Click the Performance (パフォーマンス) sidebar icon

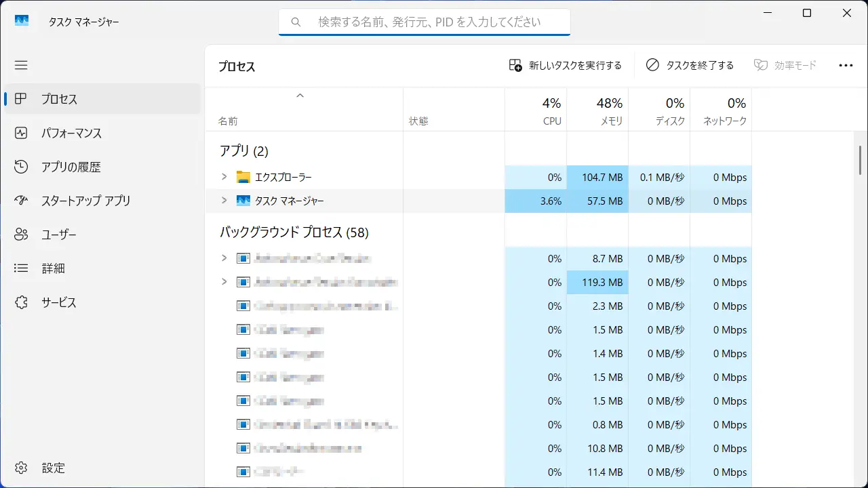coord(21,133)
